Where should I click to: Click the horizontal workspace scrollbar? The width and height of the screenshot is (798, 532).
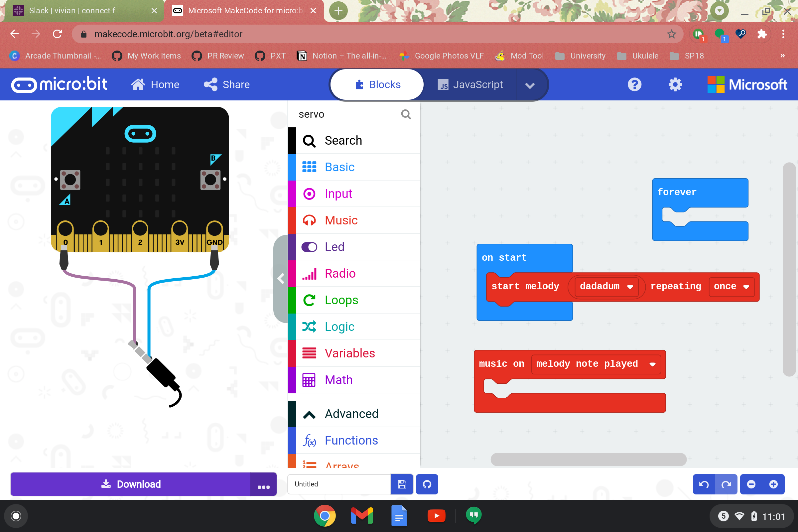pyautogui.click(x=588, y=460)
